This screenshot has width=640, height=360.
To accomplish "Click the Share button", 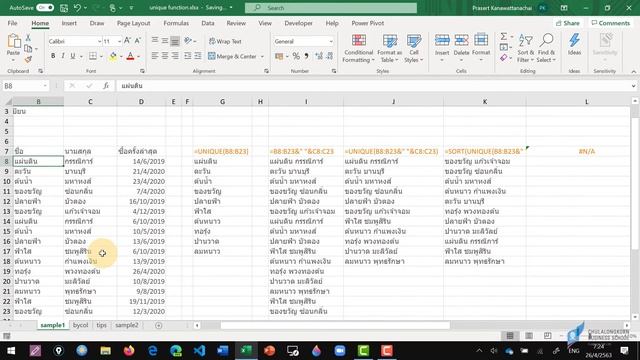I will (x=567, y=23).
